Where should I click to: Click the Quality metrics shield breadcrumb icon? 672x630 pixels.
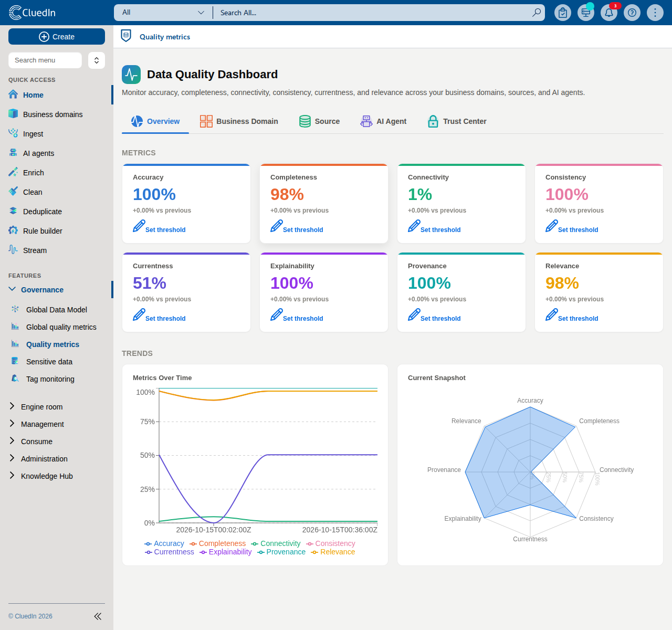click(126, 36)
